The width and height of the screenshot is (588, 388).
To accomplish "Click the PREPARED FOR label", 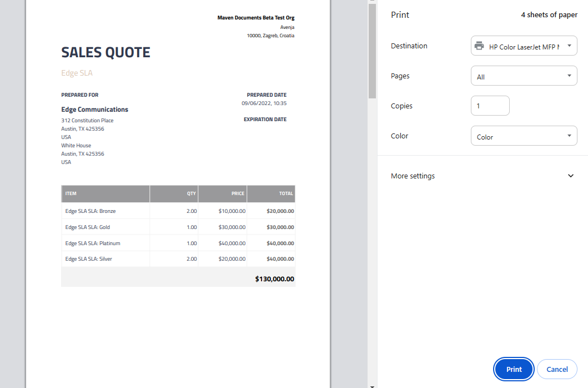I will (80, 95).
